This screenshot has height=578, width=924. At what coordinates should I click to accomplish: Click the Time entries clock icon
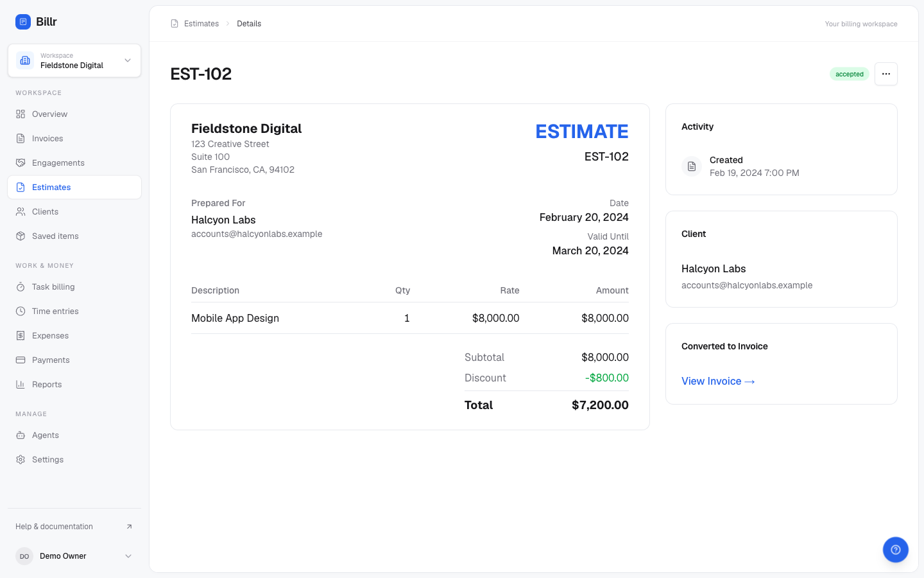pyautogui.click(x=21, y=311)
